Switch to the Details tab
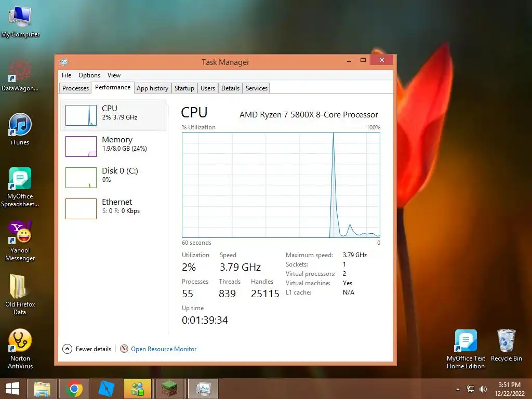 click(x=230, y=88)
